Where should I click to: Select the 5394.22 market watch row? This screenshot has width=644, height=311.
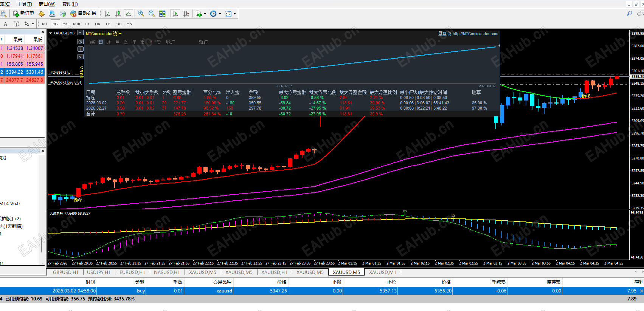(x=22, y=72)
